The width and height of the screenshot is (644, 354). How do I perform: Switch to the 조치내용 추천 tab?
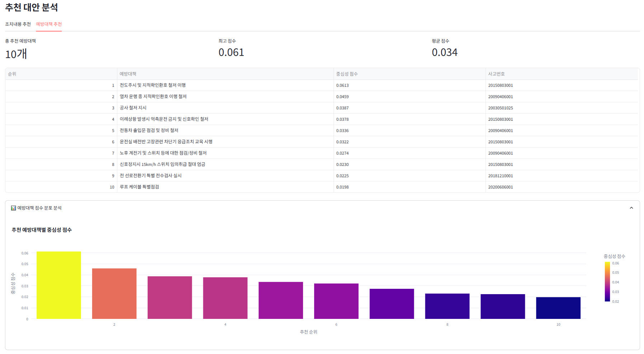(x=18, y=24)
